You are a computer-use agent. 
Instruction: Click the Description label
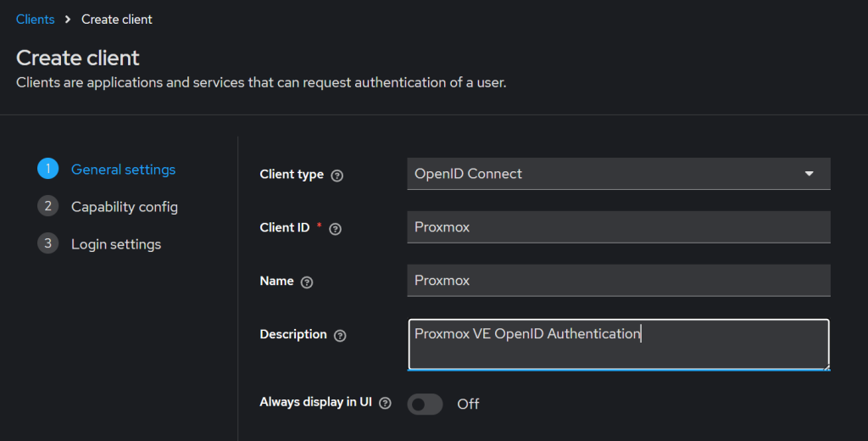coord(293,335)
